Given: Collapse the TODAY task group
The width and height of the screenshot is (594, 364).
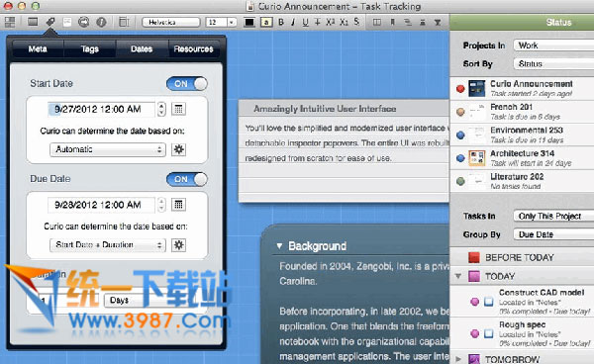Looking at the screenshot, I should click(458, 276).
